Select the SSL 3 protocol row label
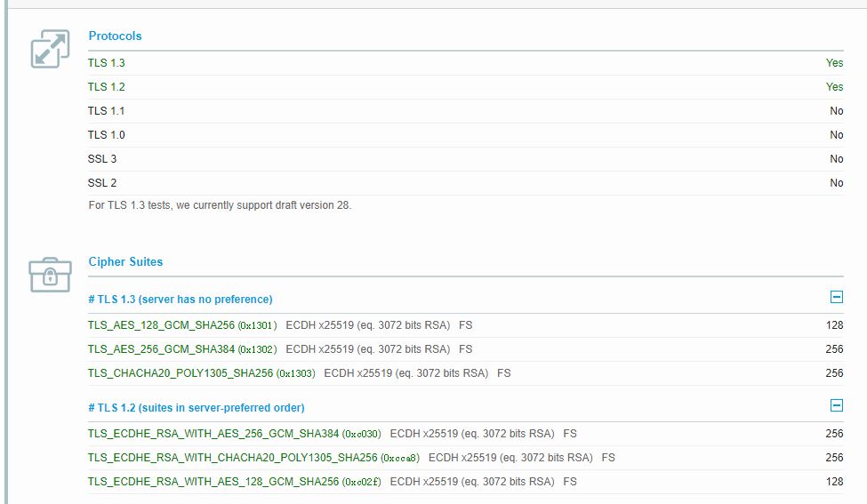Screen dimensions: 867x504 tap(102, 159)
